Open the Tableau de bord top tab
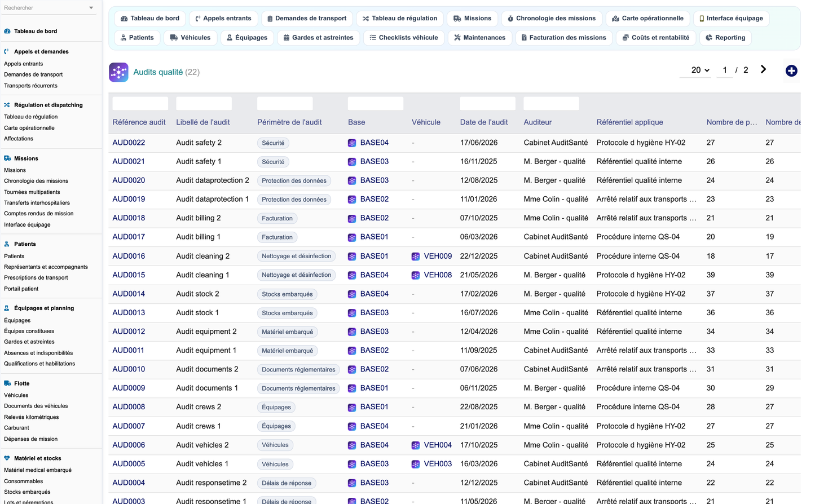Image resolution: width=815 pixels, height=504 pixels. 150,19
